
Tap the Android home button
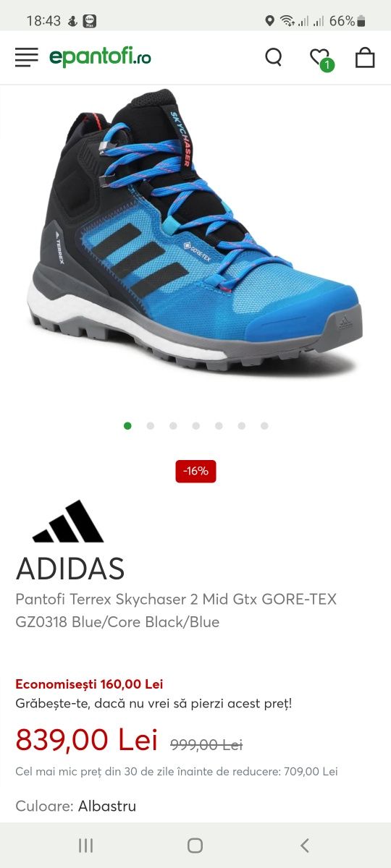(195, 845)
